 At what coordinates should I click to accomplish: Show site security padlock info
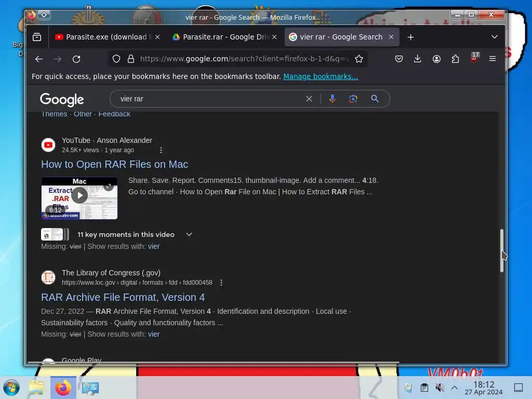130,59
